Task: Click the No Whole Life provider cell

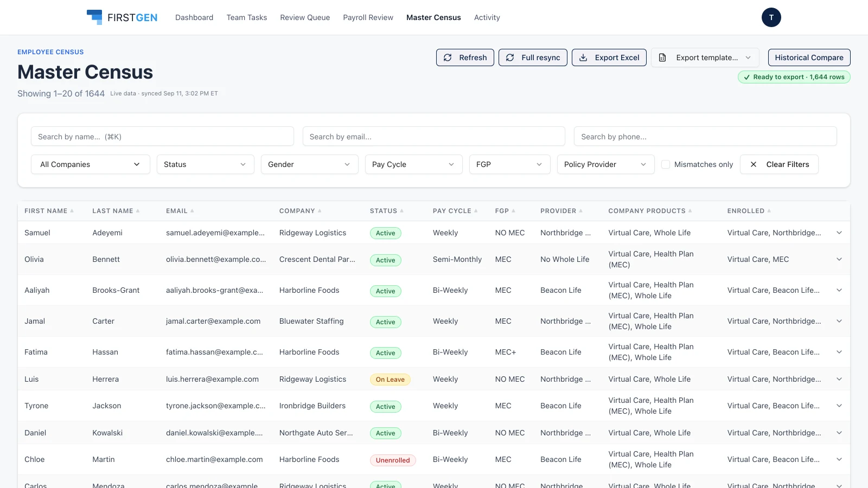Action: point(565,259)
